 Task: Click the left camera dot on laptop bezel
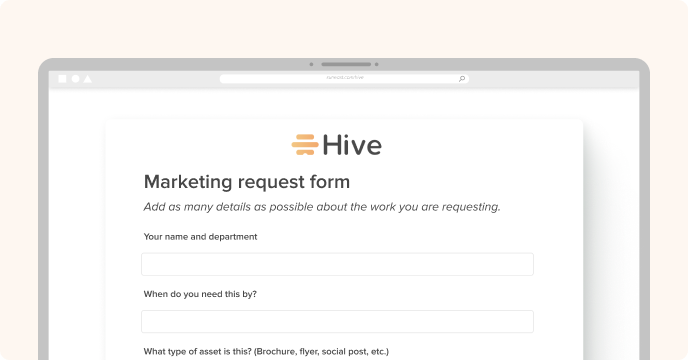pyautogui.click(x=312, y=64)
